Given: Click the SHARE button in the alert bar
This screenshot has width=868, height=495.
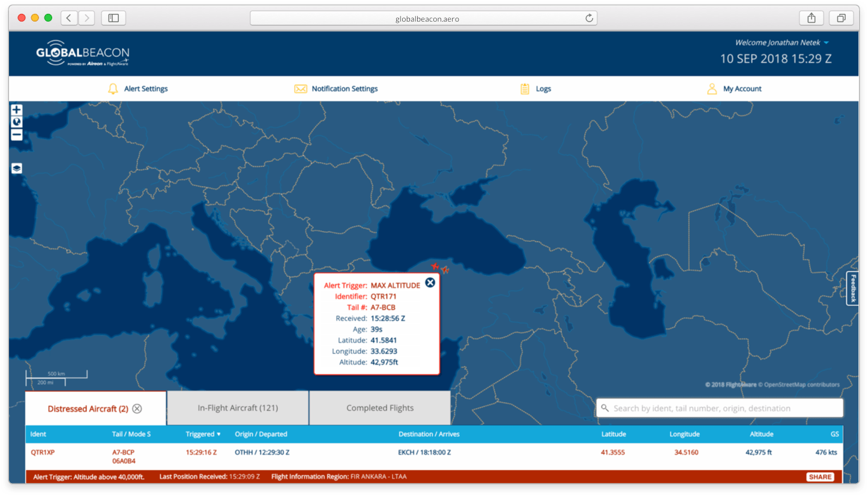Looking at the screenshot, I should pyautogui.click(x=820, y=476).
